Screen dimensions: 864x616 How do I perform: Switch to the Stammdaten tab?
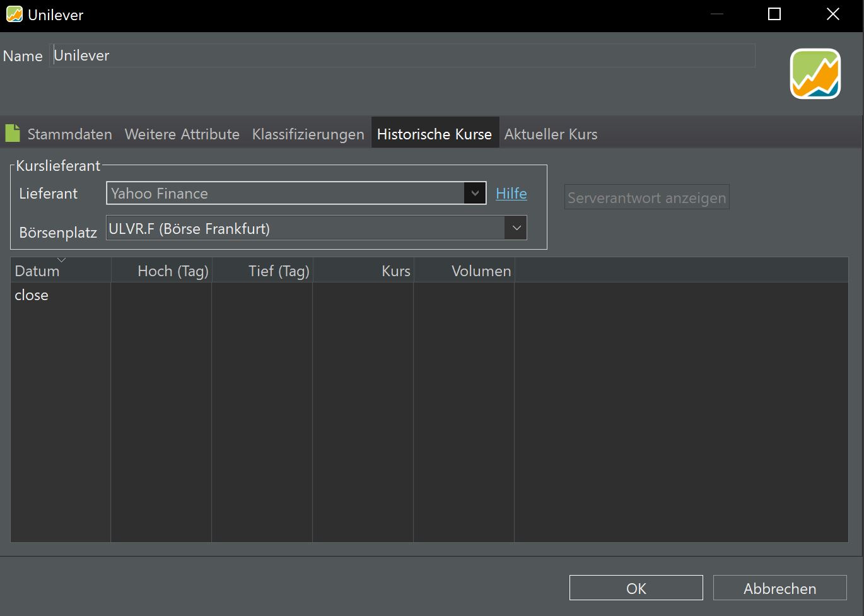69,134
